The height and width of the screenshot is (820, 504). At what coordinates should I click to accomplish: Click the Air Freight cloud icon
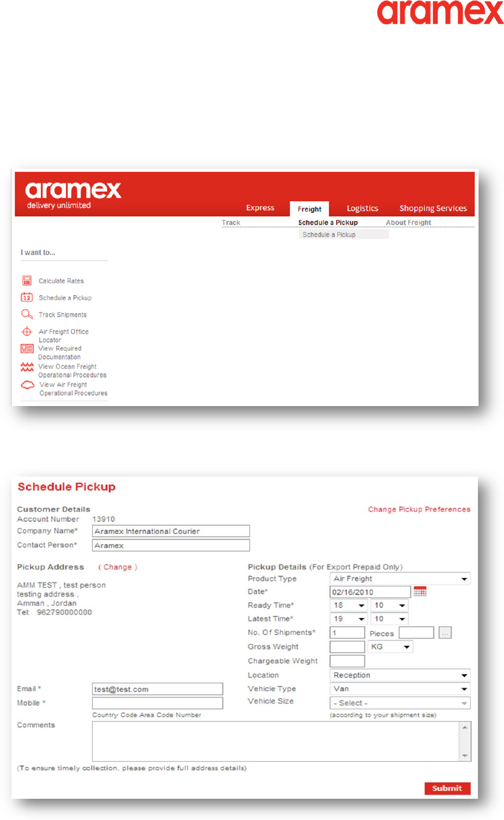(28, 385)
